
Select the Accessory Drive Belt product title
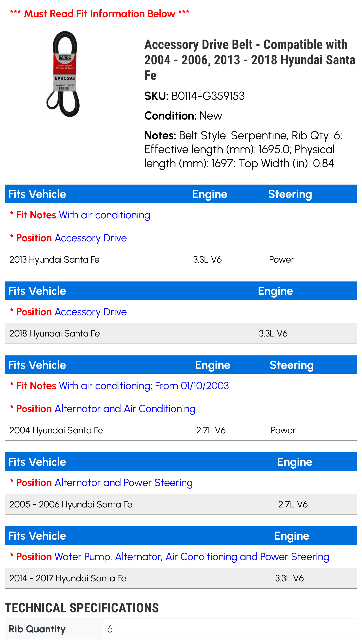pyautogui.click(x=250, y=60)
